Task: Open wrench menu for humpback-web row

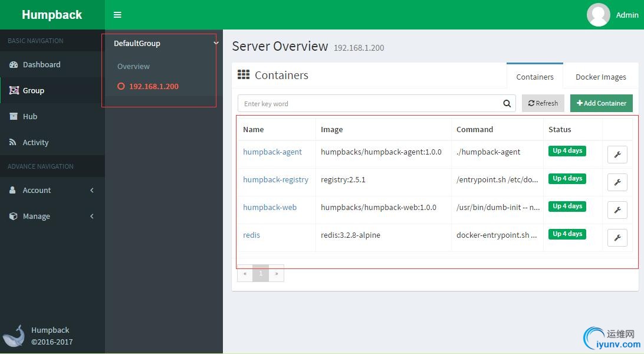Action: (x=617, y=210)
